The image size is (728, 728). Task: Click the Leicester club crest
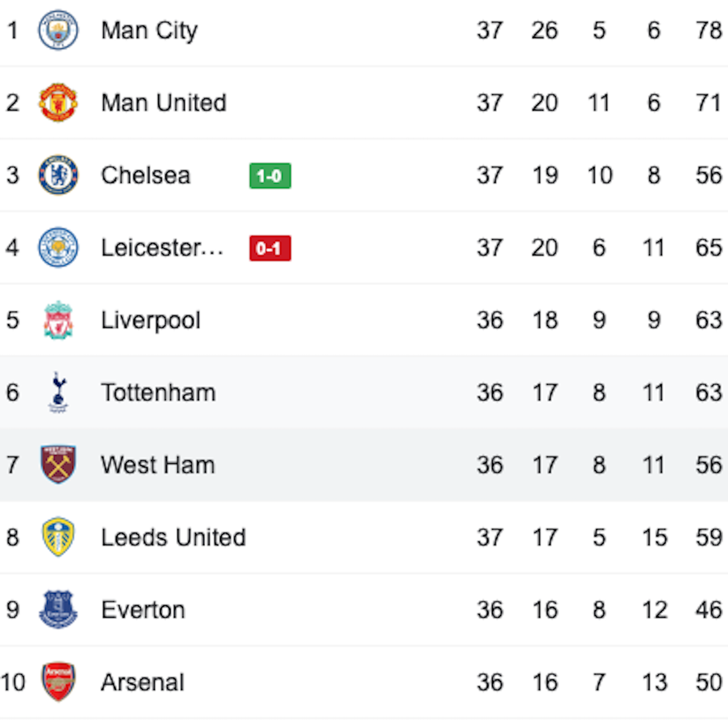pos(58,248)
